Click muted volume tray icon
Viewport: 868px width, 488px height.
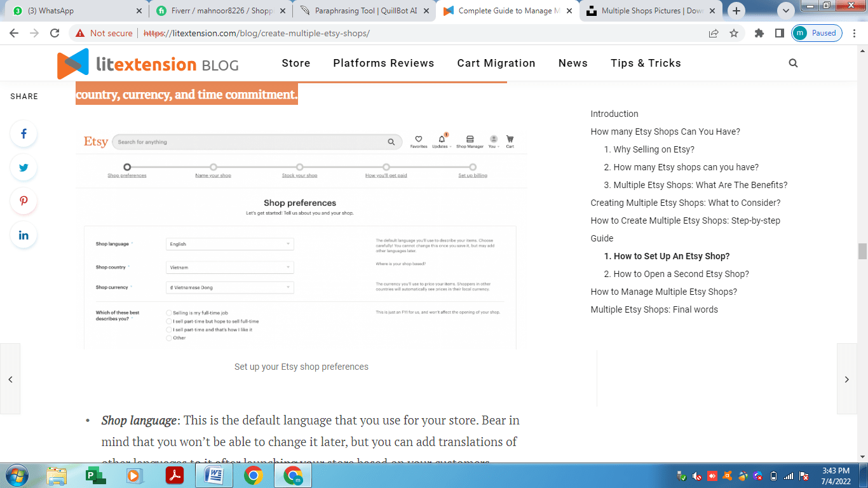[697, 476]
